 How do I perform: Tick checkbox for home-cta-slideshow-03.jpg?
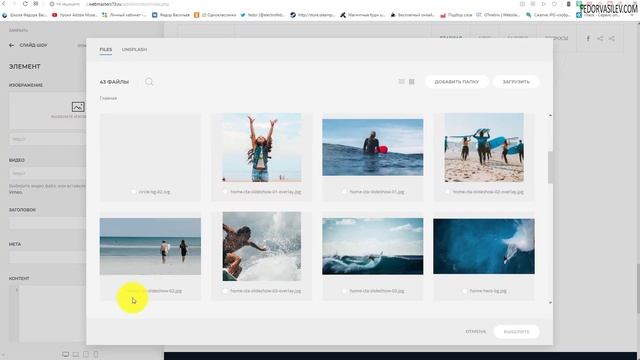(344, 291)
